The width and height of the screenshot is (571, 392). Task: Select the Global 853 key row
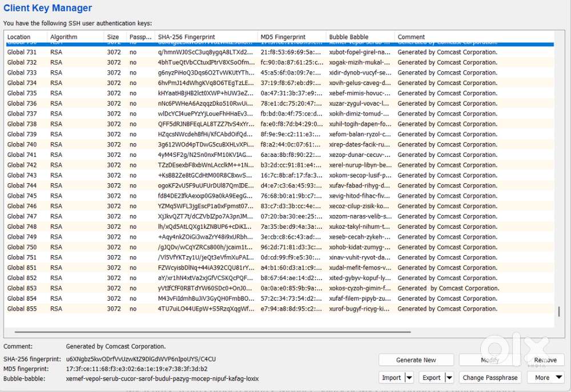pyautogui.click(x=279, y=288)
